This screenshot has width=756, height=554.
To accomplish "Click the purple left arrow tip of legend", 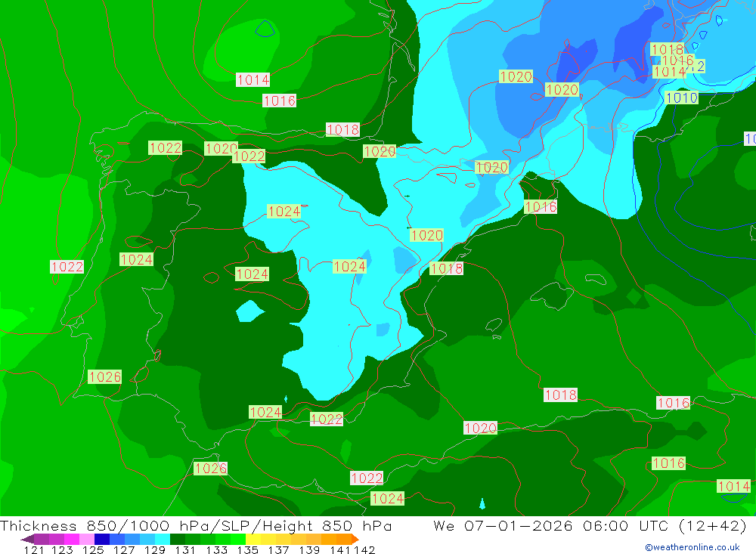I will coord(27,539).
